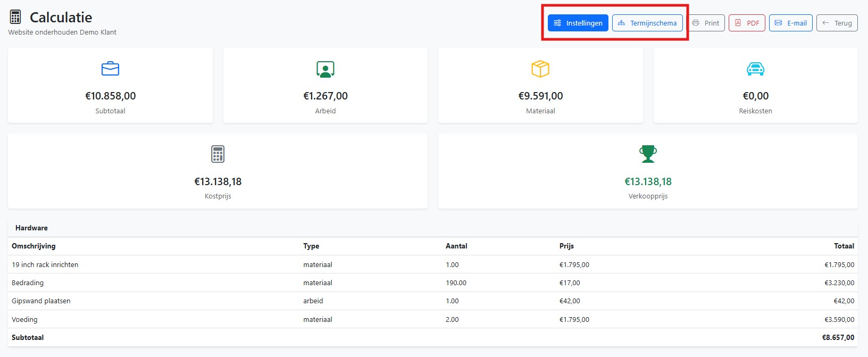Click the Totaal column header

tap(844, 246)
